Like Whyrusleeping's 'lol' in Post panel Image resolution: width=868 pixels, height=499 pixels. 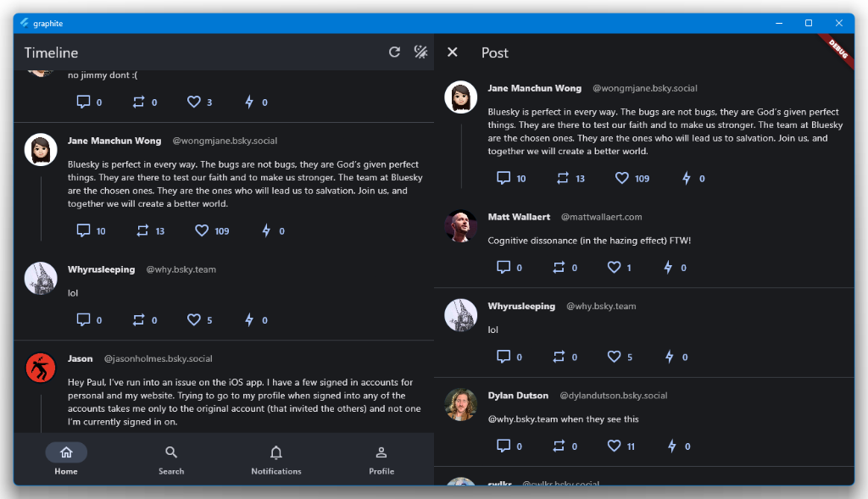[x=614, y=357]
